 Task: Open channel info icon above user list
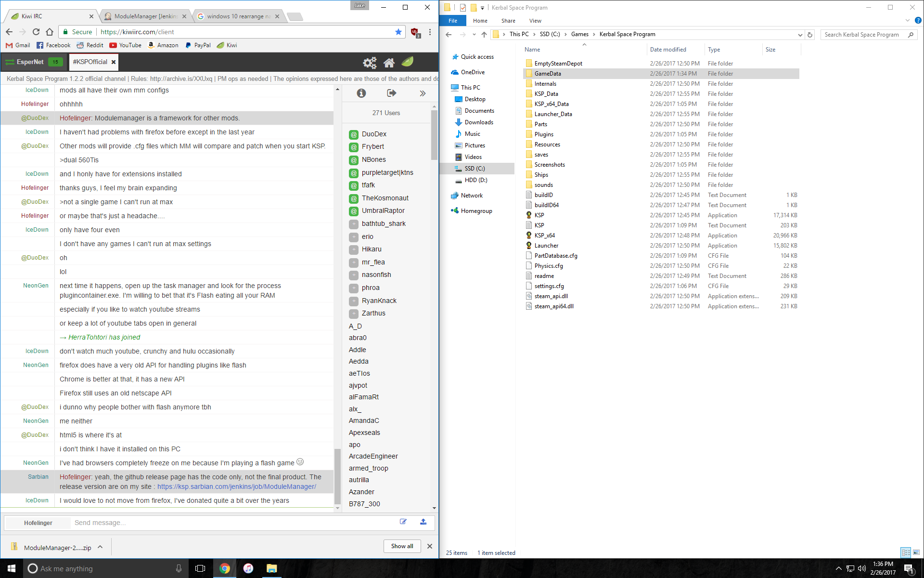[361, 93]
